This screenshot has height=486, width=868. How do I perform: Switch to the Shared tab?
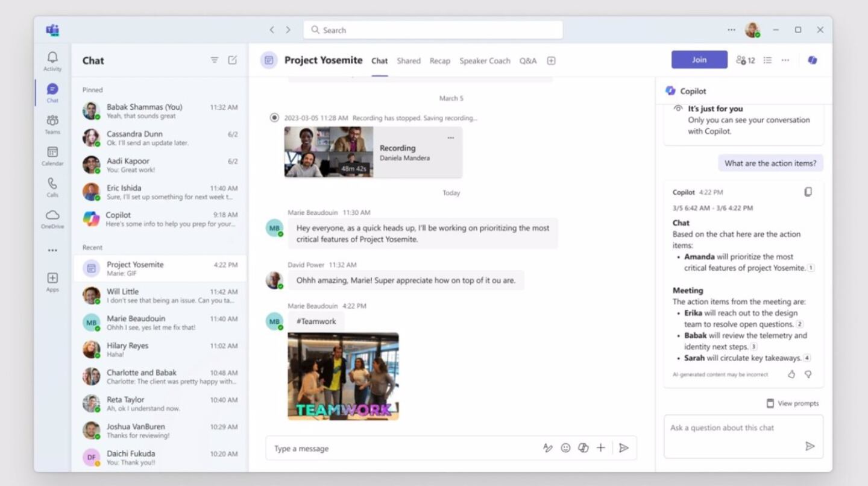click(x=409, y=61)
